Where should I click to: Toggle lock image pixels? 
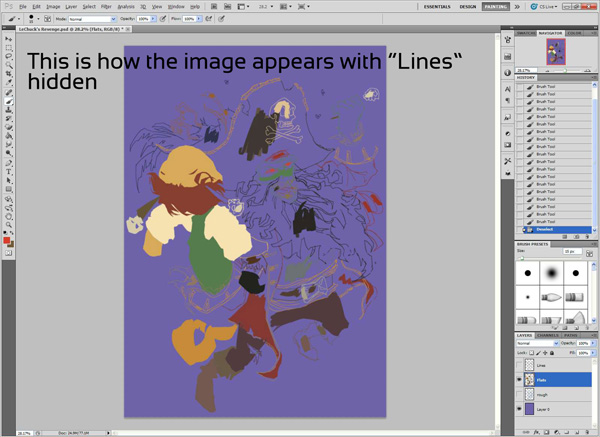coord(538,353)
